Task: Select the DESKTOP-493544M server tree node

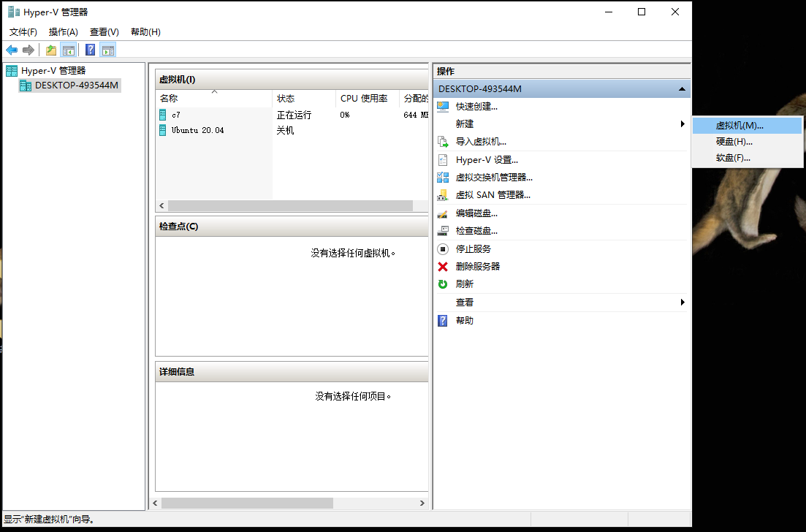Action: pos(69,85)
